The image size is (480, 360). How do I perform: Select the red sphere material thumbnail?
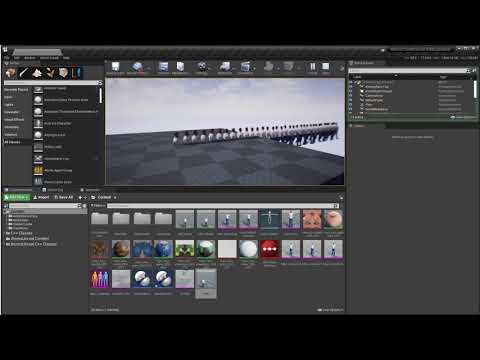[269, 249]
